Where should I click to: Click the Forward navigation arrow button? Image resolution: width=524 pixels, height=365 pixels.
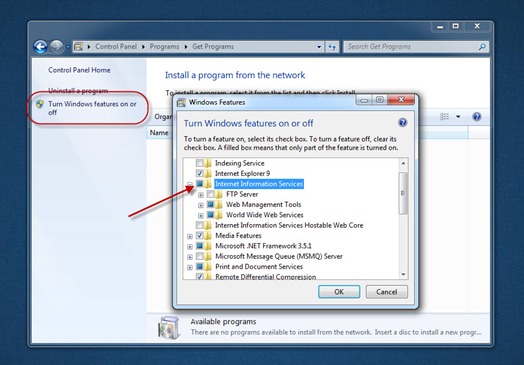(x=56, y=47)
